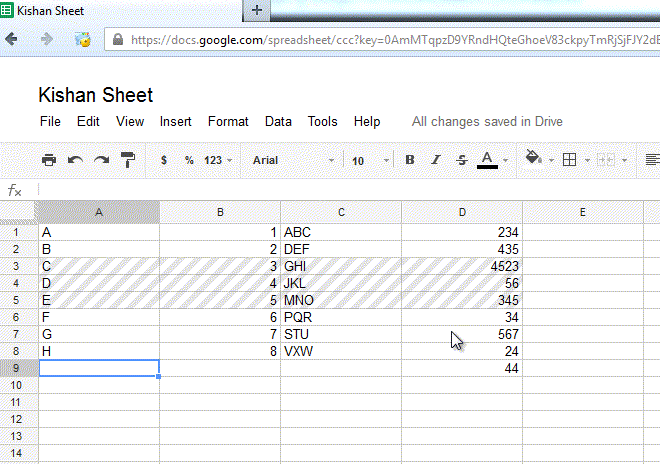Screen dimensions: 660x464
Task: Select column C header
Action: click(x=341, y=212)
